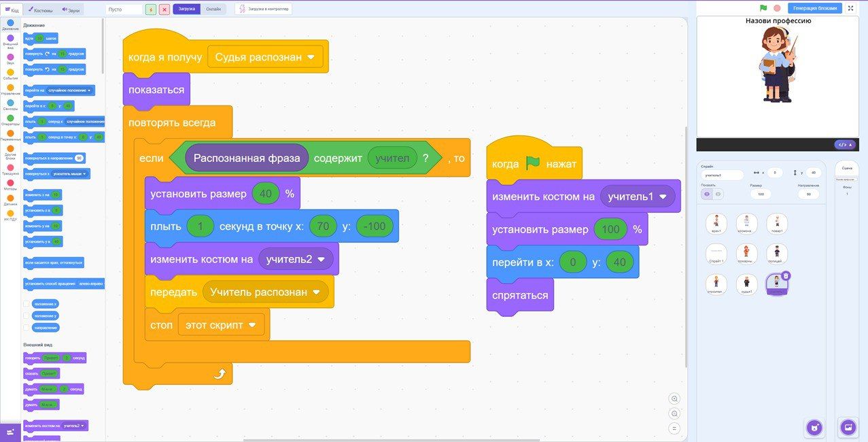Click the add extension button at bottom left
This screenshot has width=868, height=442.
click(10, 432)
